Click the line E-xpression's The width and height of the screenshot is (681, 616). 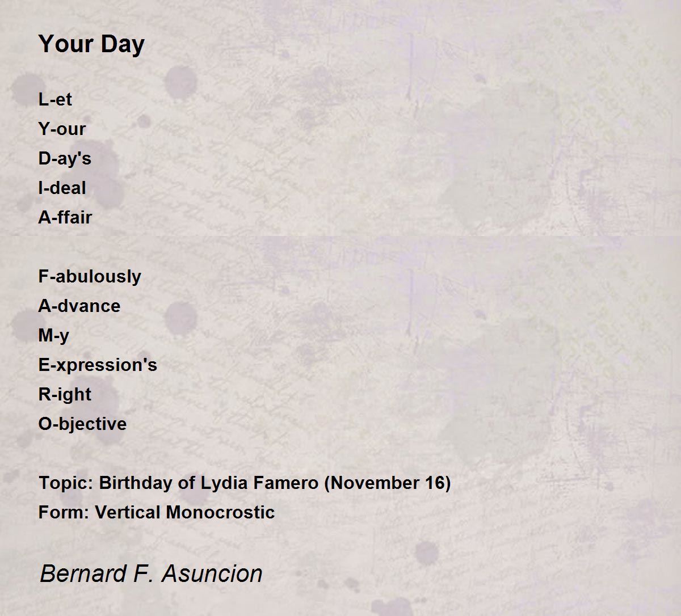pyautogui.click(x=98, y=365)
